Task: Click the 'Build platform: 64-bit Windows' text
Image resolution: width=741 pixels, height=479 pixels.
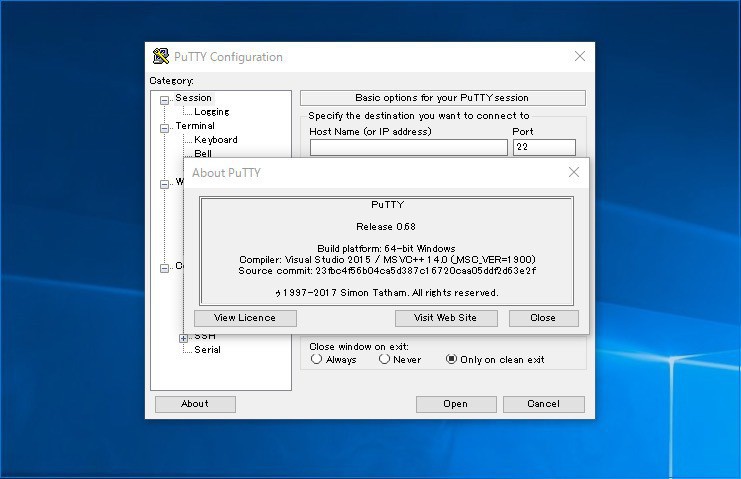Action: (x=386, y=248)
